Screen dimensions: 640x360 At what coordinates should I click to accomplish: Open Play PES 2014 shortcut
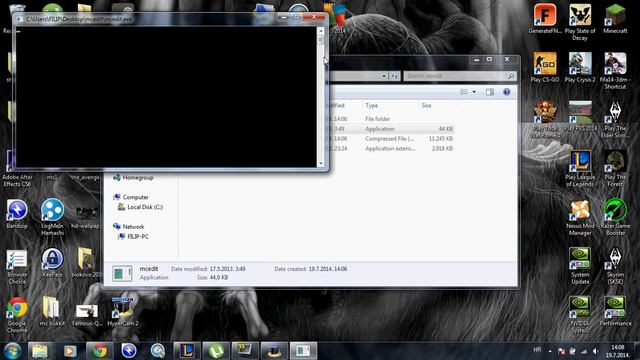(580, 116)
